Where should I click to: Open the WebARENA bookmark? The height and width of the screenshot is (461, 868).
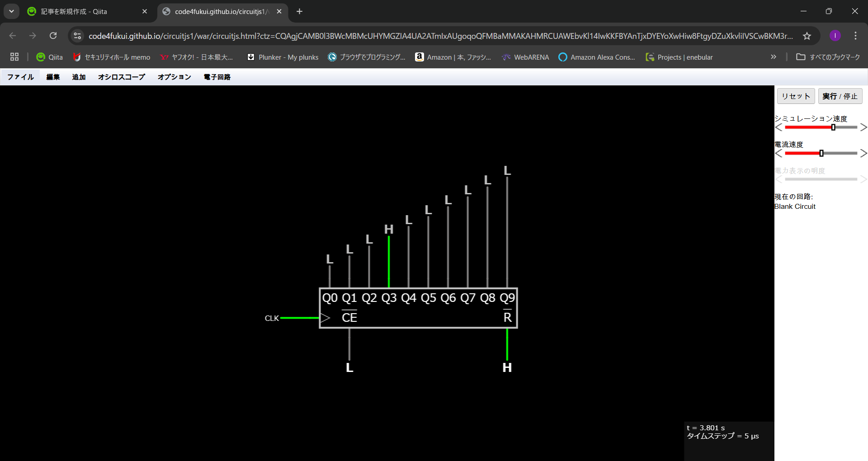(x=526, y=57)
